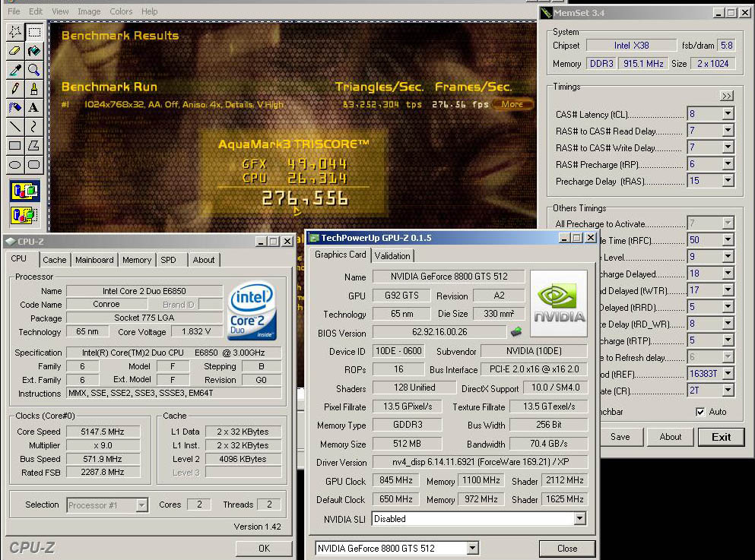Click the Core Speed field showing 5147.5 MHz
755x560 pixels.
pyautogui.click(x=103, y=432)
